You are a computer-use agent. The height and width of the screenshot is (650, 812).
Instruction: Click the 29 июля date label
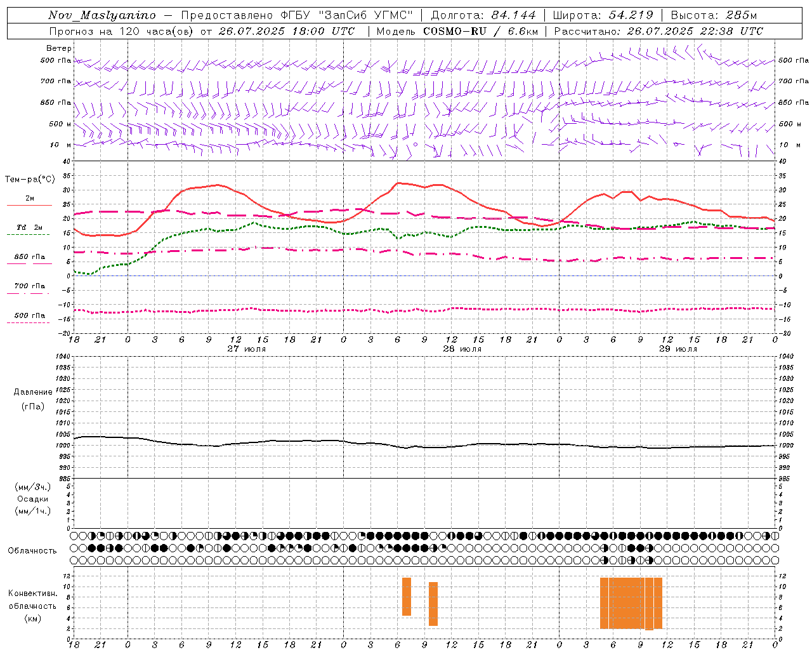click(x=678, y=349)
